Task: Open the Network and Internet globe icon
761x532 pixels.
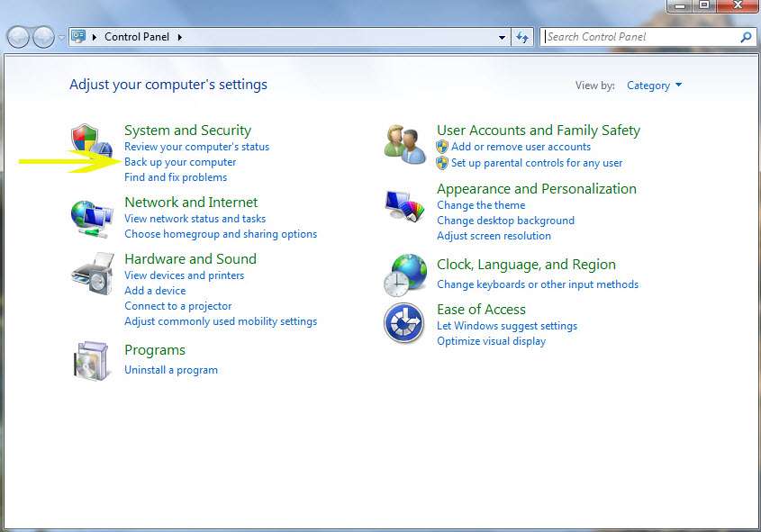Action: [93, 218]
